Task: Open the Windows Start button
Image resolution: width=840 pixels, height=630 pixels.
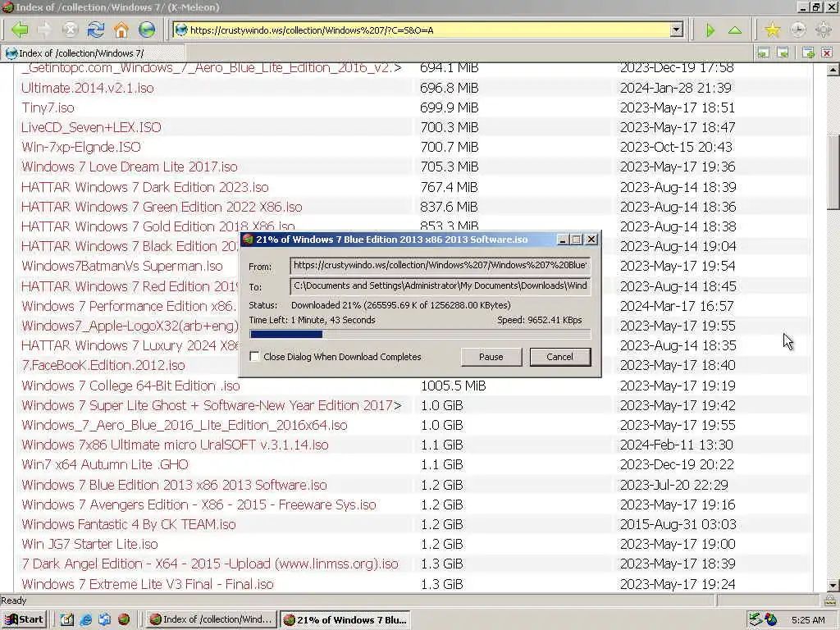Action: 25,619
